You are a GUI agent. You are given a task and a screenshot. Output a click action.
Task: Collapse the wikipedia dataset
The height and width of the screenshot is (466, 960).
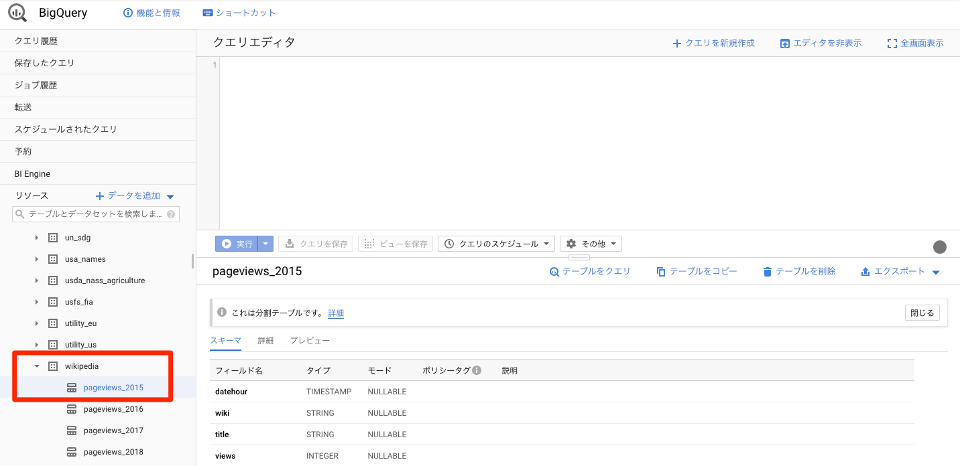coord(36,366)
